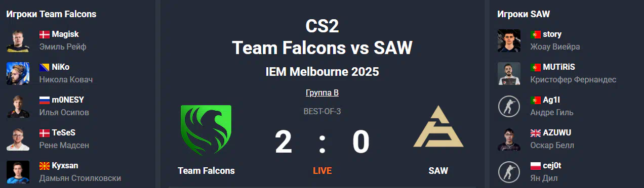The width and height of the screenshot is (644, 188).
Task: Click the Team Falcons name under the logo
Action: click(x=206, y=171)
